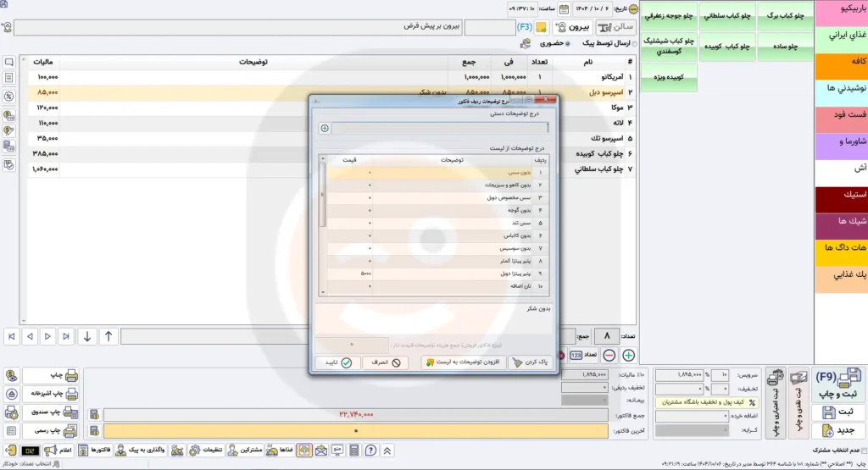The width and height of the screenshot is (868, 470).
Task: Click the description list vertical scrollbar
Action: coord(322,195)
